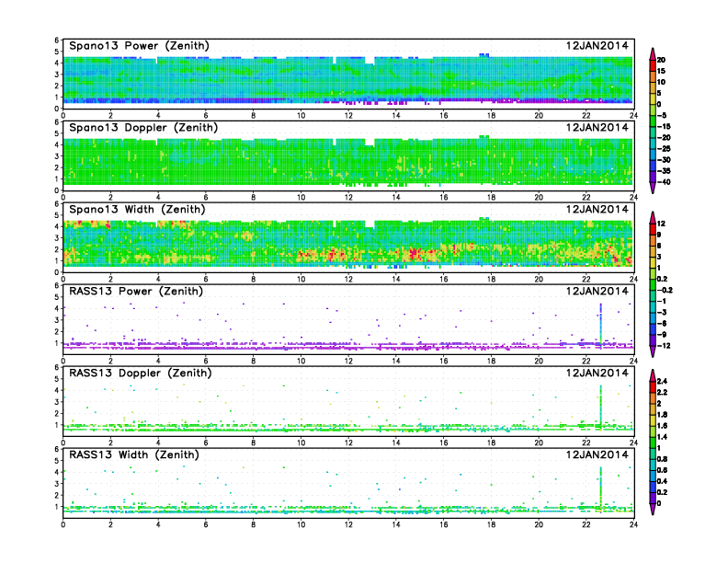Click the red top arrow of the bottom colorbar
The width and height of the screenshot is (728, 563).
click(653, 375)
